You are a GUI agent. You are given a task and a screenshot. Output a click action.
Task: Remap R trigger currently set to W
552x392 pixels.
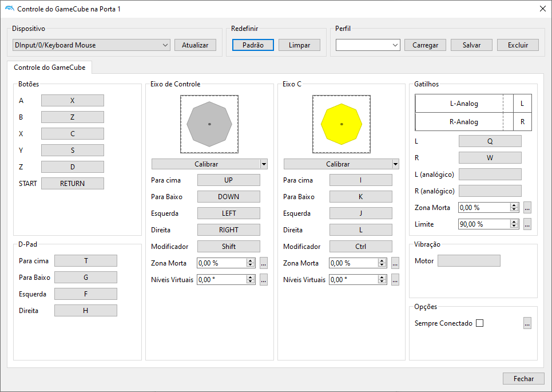click(x=490, y=157)
